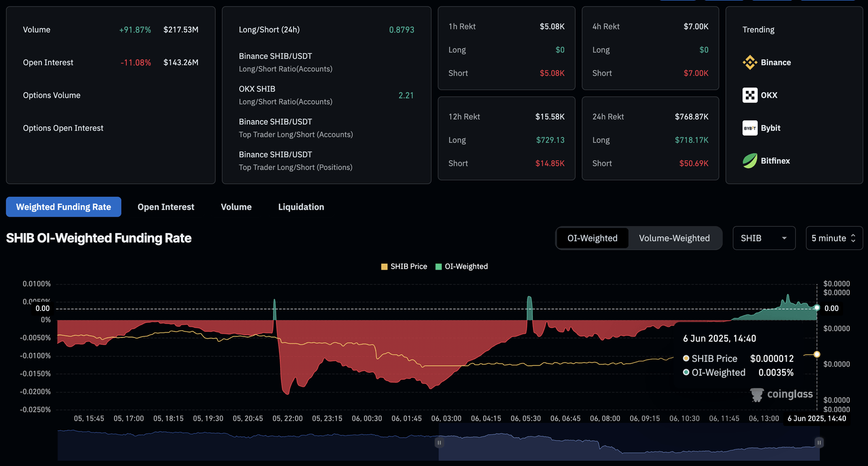Toggle the SHIB Price legend series

[404, 266]
